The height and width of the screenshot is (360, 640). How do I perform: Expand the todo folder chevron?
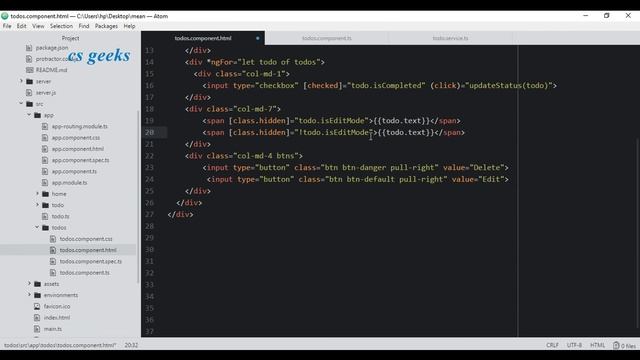[38, 205]
